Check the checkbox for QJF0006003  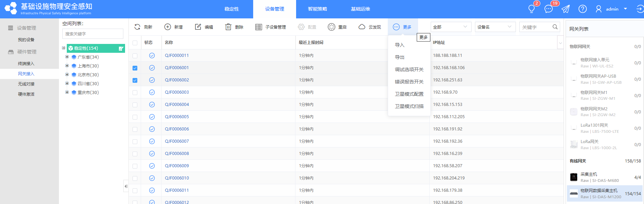pyautogui.click(x=135, y=93)
